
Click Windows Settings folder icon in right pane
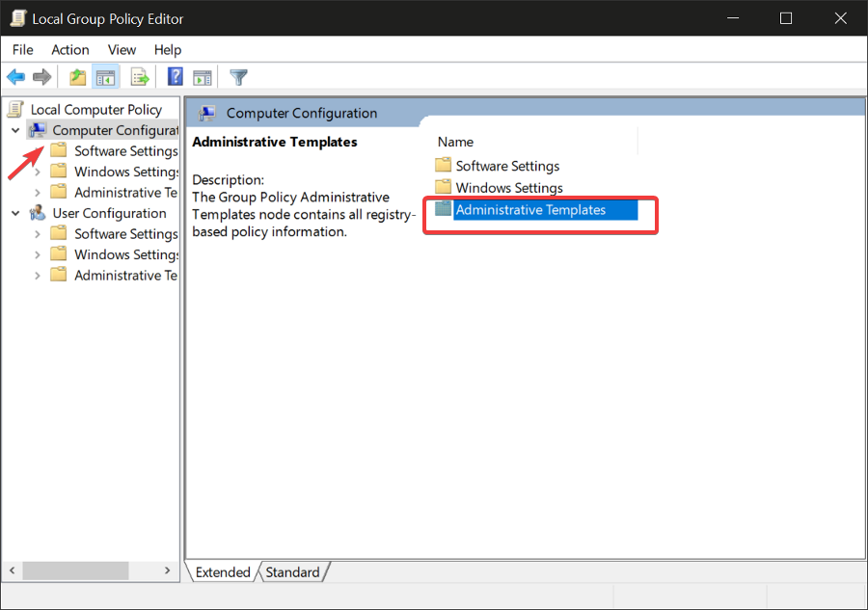[443, 186]
